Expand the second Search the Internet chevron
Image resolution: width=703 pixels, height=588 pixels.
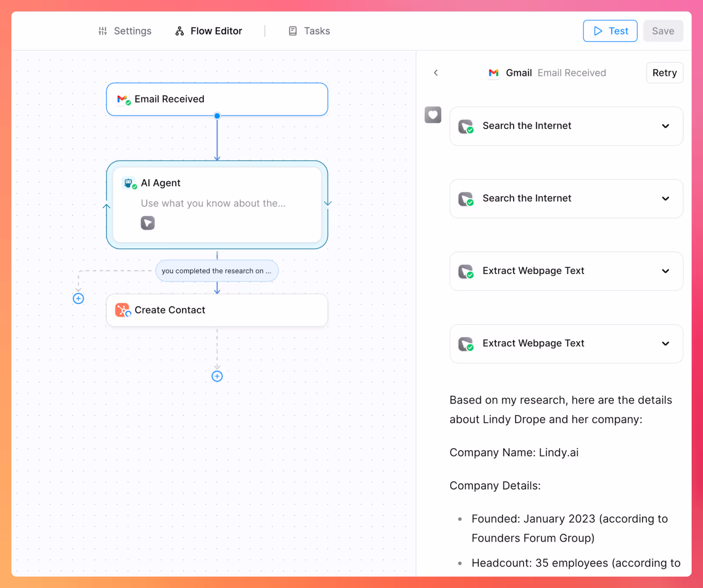(666, 199)
